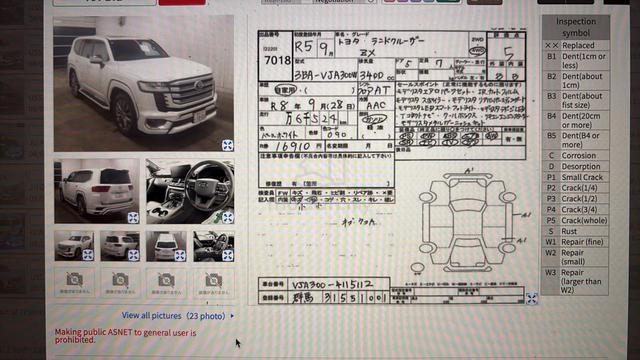Screen dimensions: 640x360
Task: Enlarge the auction inspection sheet image
Action: coord(531,299)
